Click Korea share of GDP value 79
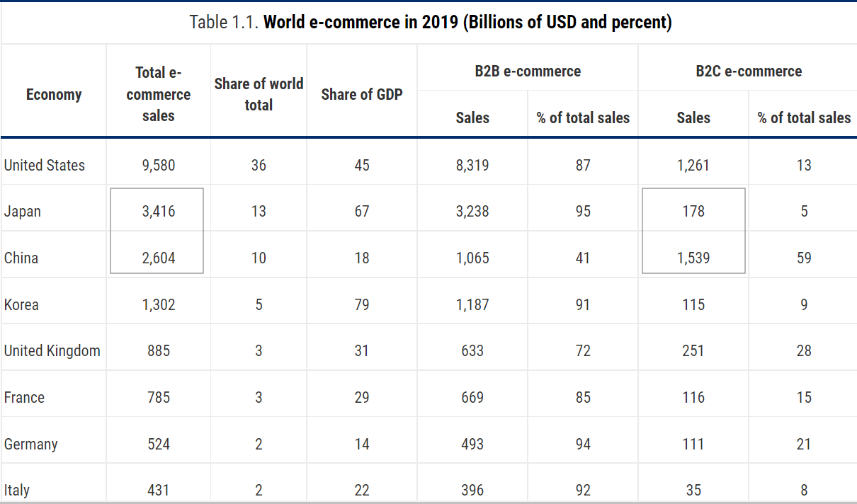The height and width of the screenshot is (504, 857). (362, 305)
